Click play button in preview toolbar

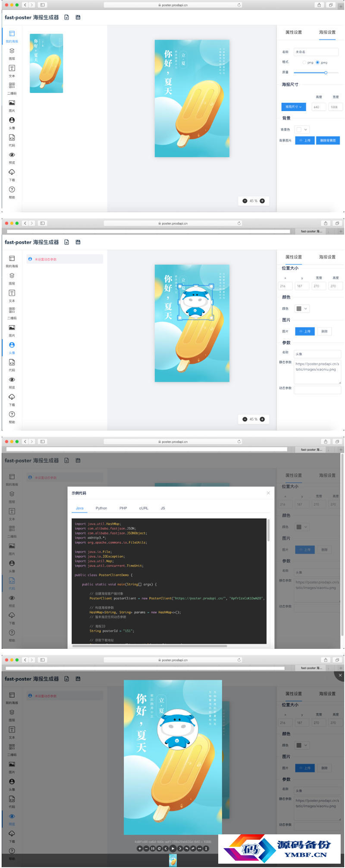point(173,849)
